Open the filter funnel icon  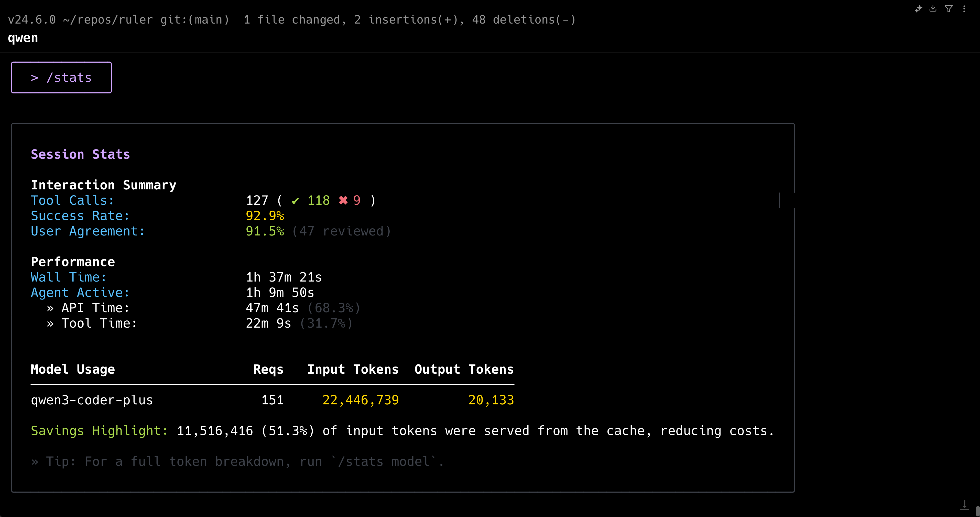pyautogui.click(x=949, y=9)
